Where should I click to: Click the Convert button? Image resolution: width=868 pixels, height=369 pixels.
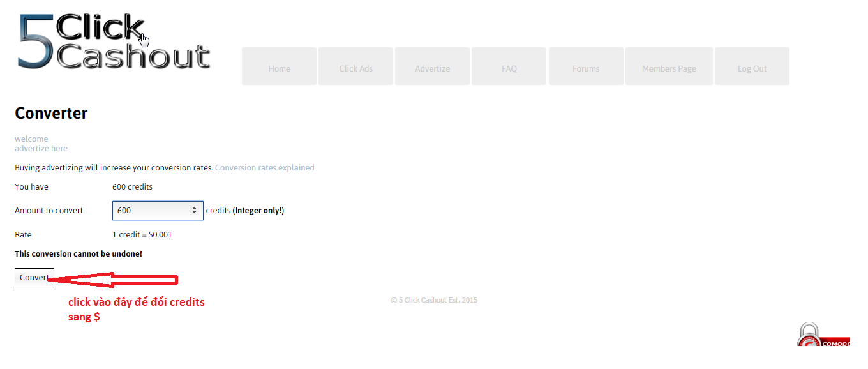click(34, 278)
